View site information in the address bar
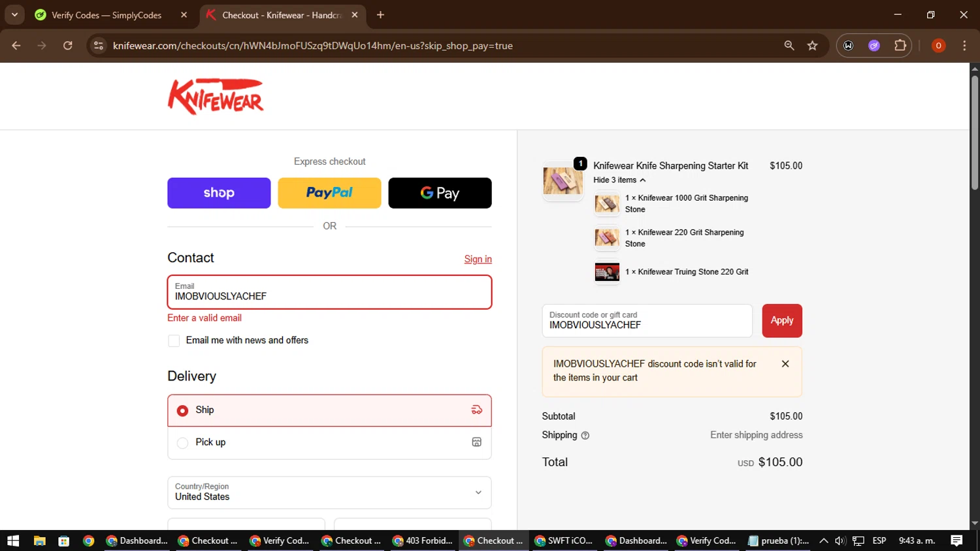This screenshot has height=551, width=980. [x=99, y=46]
